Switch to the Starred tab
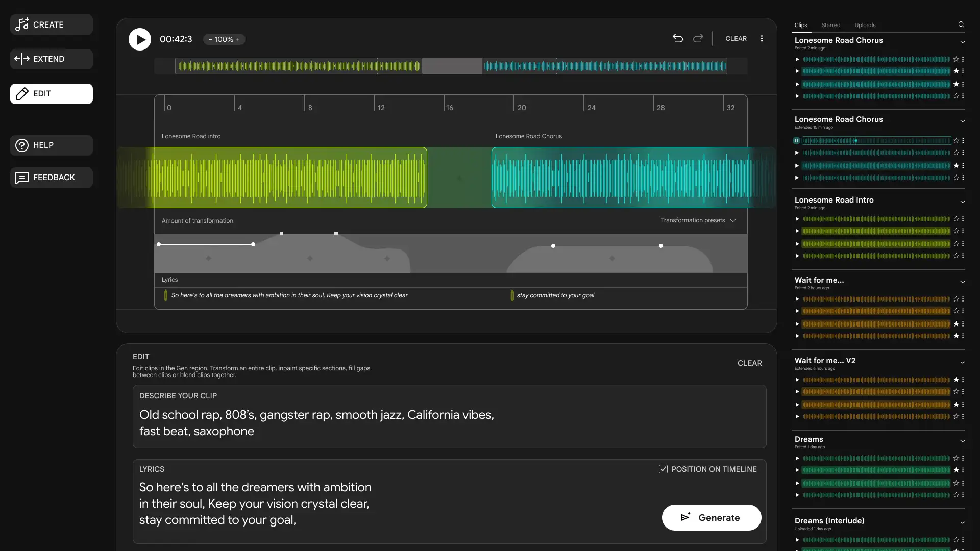Screen dimensions: 980x551 coord(831,25)
